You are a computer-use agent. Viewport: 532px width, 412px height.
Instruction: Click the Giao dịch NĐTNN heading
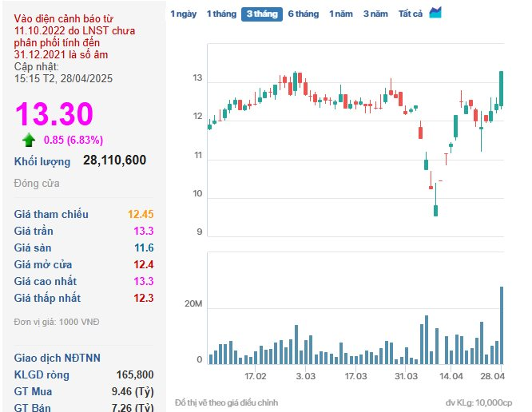tap(57, 358)
